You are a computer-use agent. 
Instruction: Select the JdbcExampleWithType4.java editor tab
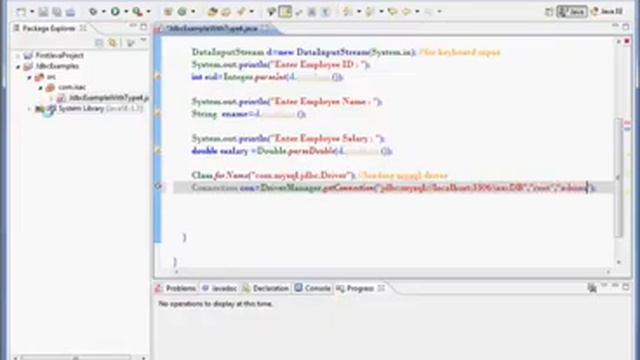pos(211,29)
